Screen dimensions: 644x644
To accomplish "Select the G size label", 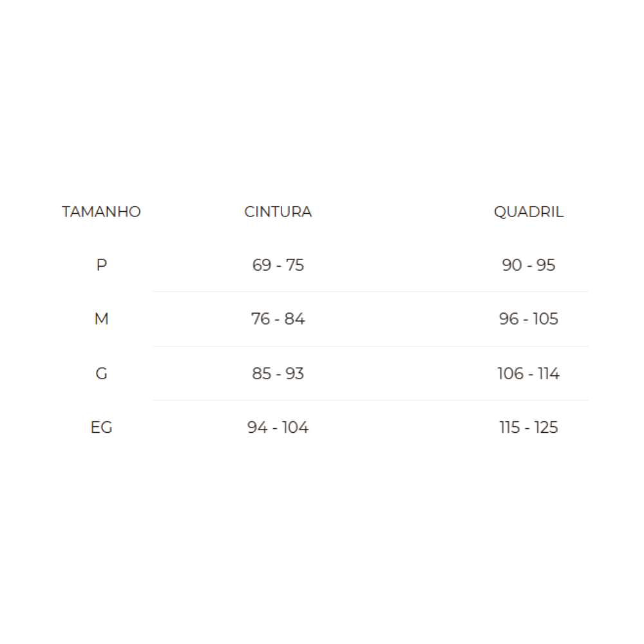I will tap(101, 374).
